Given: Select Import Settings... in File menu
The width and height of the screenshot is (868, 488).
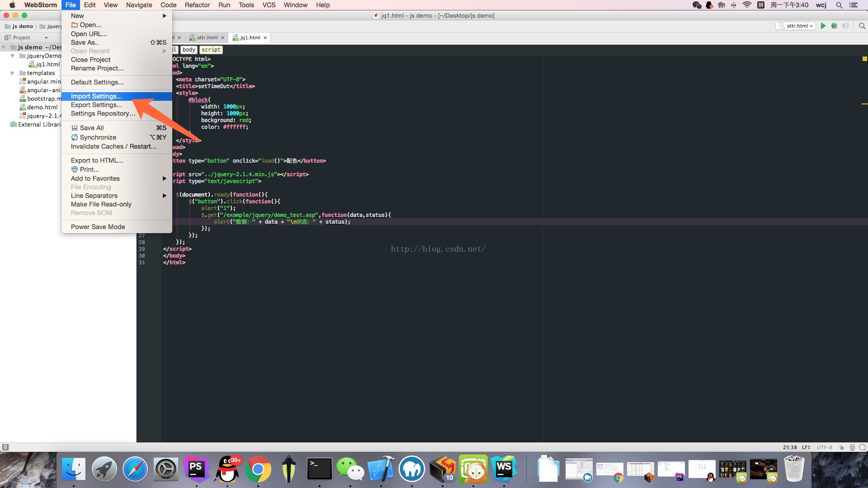Looking at the screenshot, I should click(x=96, y=96).
